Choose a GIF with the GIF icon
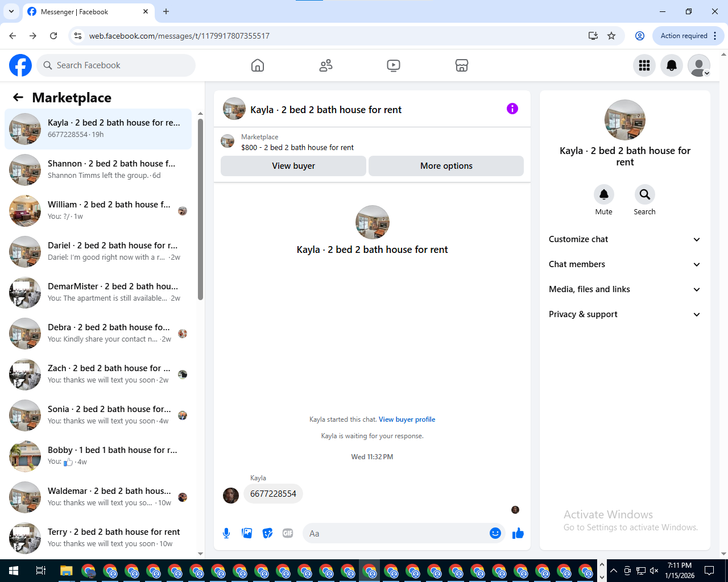The image size is (728, 582). 288,533
